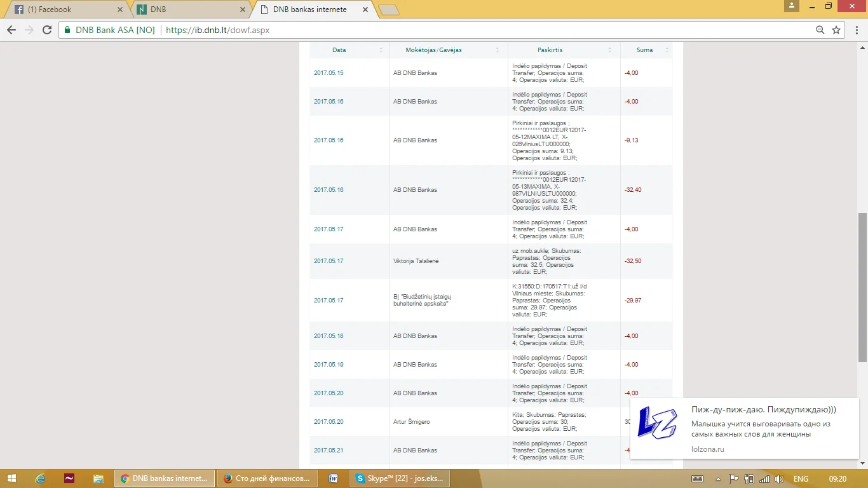
Task: Toggle sort arrows on Paskirtis column
Action: (609, 50)
